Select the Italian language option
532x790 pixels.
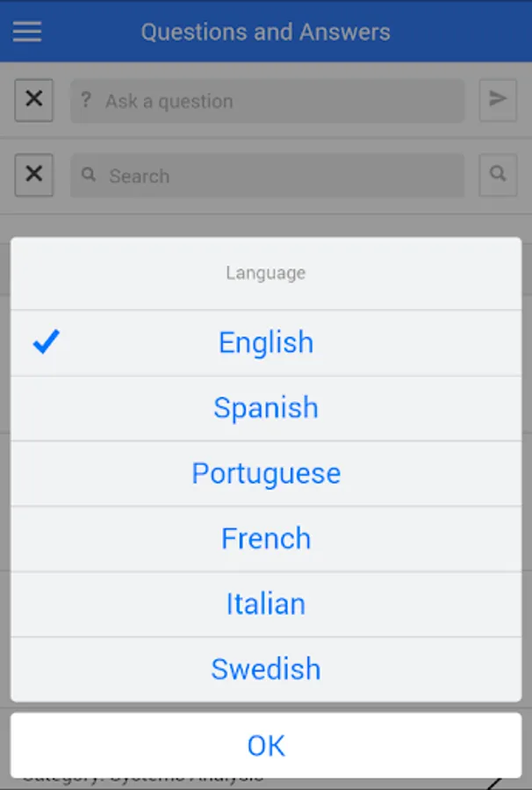pyautogui.click(x=265, y=604)
